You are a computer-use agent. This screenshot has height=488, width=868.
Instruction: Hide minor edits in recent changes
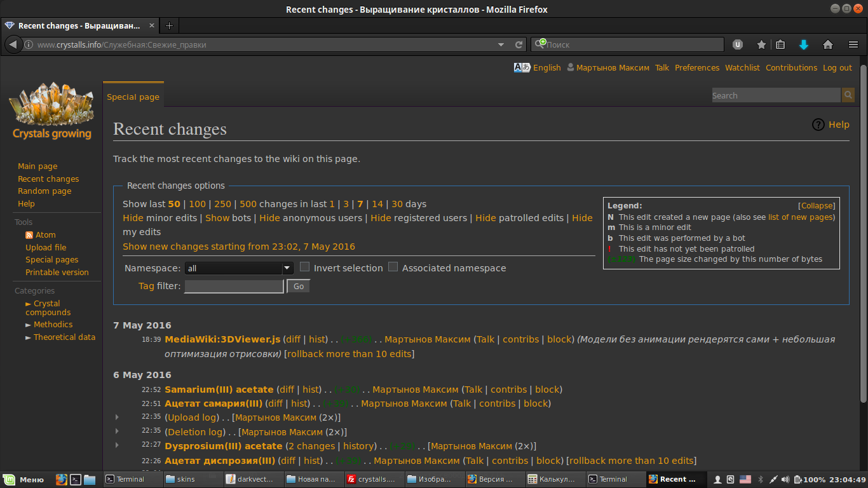click(132, 217)
